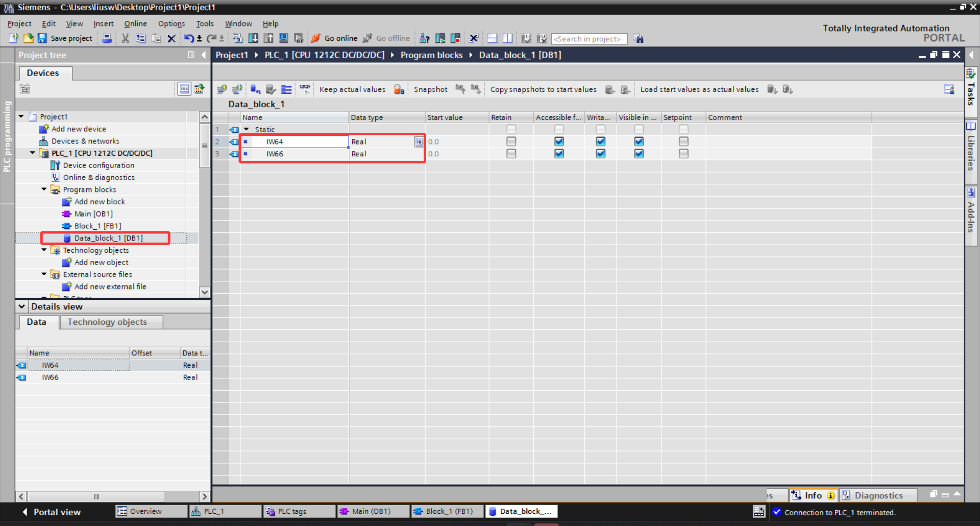The image size is (980, 526).
Task: Check Retain for IW66 row
Action: pyautogui.click(x=511, y=154)
